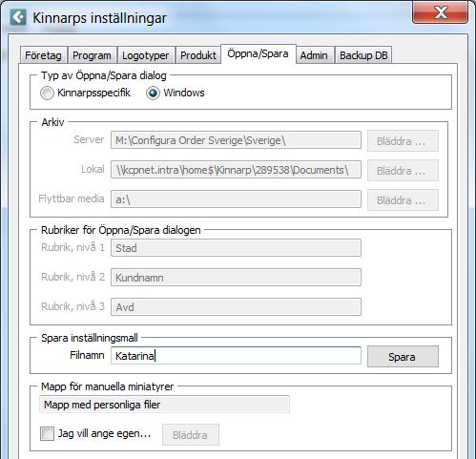The width and height of the screenshot is (476, 459).
Task: Click the Kinnarps inställningar title text
Action: (x=99, y=18)
